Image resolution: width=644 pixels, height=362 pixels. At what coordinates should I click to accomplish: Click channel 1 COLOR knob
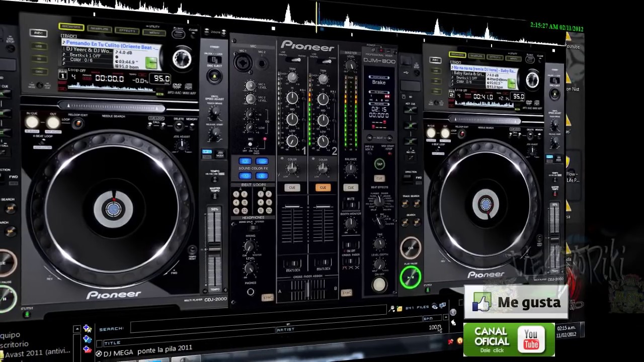tap(292, 168)
